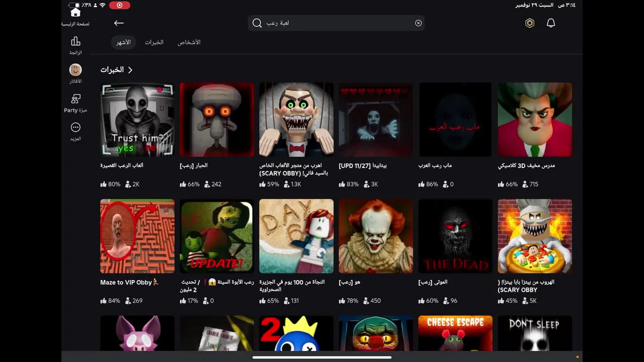Open the blue crowned character game thumbnail
This screenshot has width=644, height=362.
[x=296, y=333]
